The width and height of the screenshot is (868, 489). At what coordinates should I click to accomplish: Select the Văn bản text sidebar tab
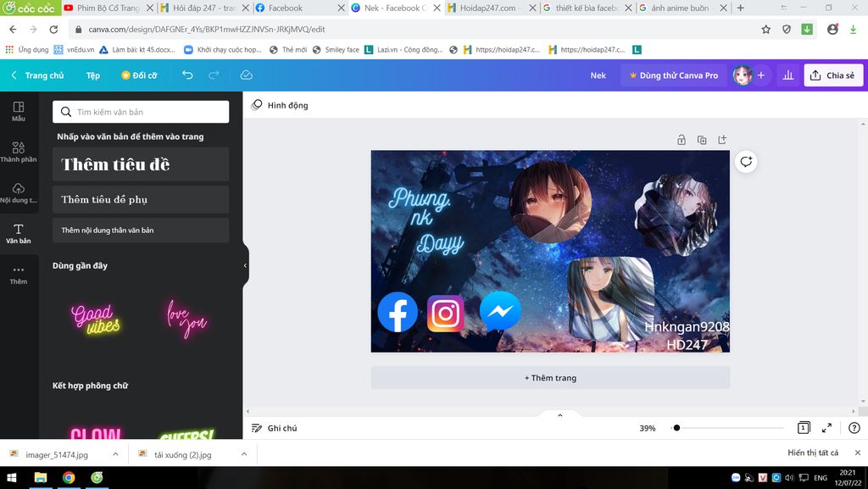click(x=19, y=233)
